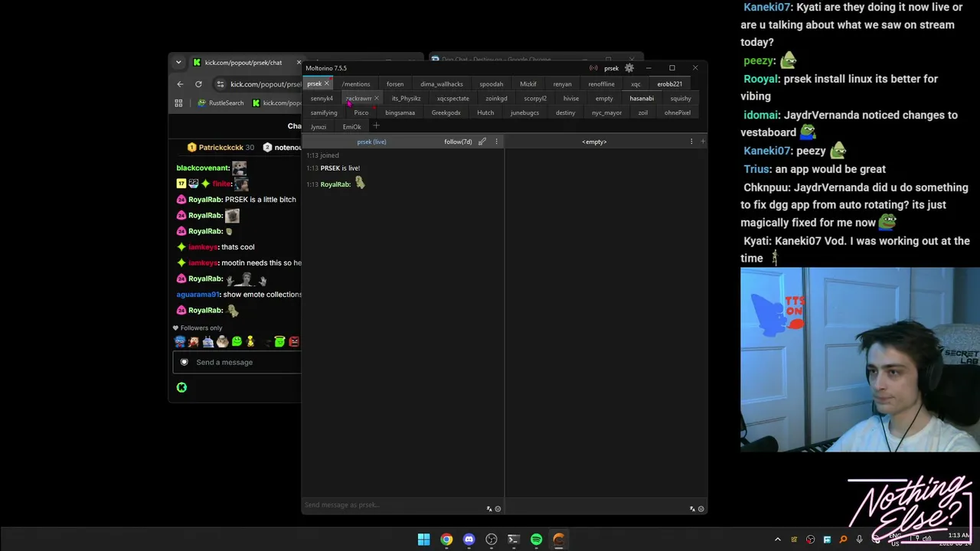Insert the red angry emote in Kick emote row
Viewport: 980px width, 551px height.
tap(294, 341)
